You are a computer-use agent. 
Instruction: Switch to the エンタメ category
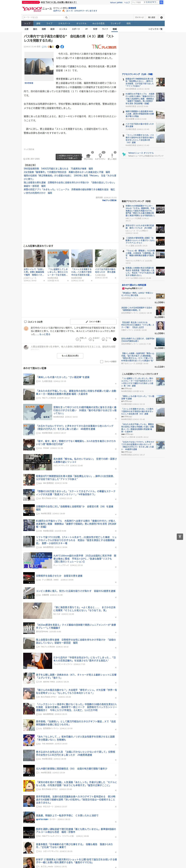pyautogui.click(x=63, y=29)
